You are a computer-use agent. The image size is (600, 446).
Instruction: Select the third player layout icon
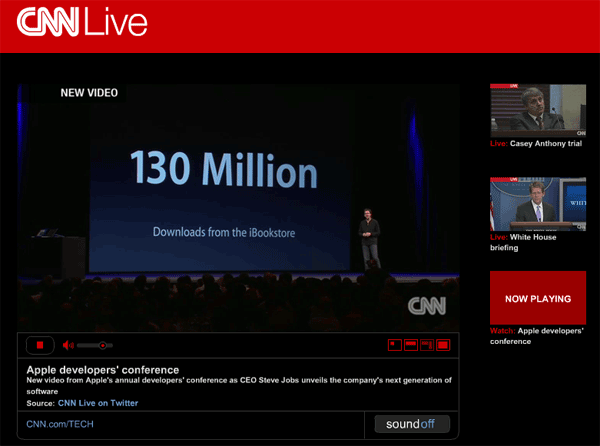tap(427, 345)
